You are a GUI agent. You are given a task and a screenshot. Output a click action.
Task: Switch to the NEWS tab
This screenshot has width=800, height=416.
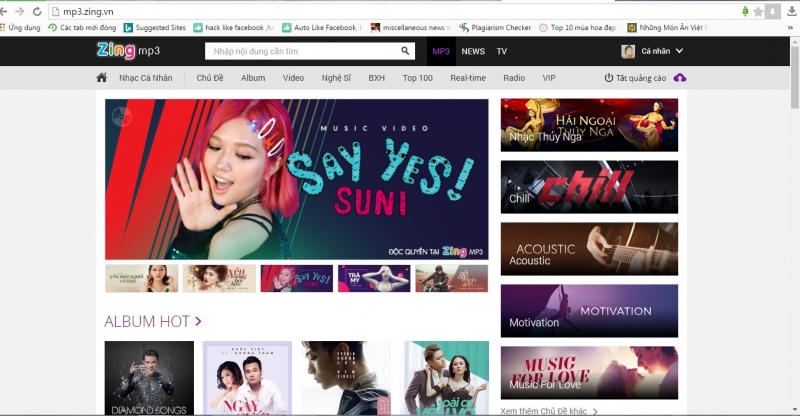(473, 51)
